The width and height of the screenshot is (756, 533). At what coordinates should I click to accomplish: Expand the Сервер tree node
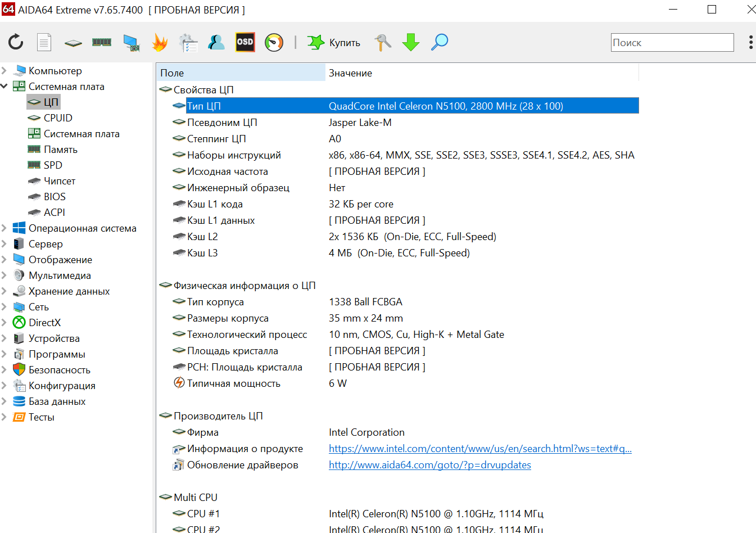click(4, 244)
